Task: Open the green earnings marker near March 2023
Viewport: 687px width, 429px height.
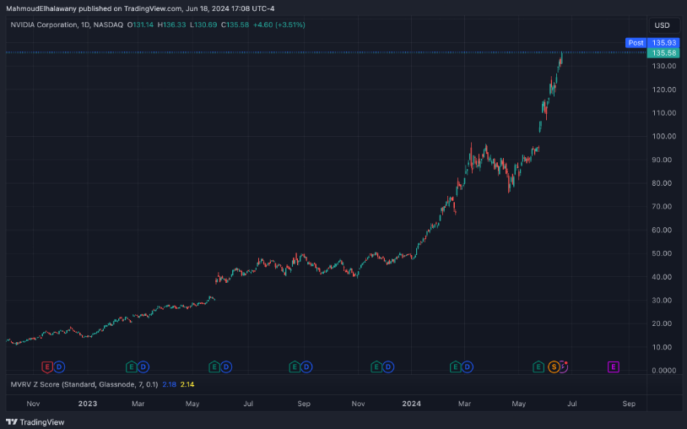Action: [131, 367]
